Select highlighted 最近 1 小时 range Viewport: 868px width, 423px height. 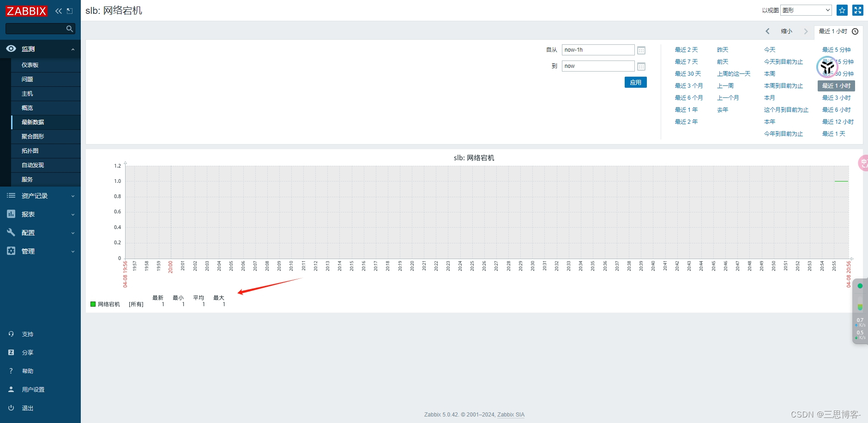click(836, 85)
